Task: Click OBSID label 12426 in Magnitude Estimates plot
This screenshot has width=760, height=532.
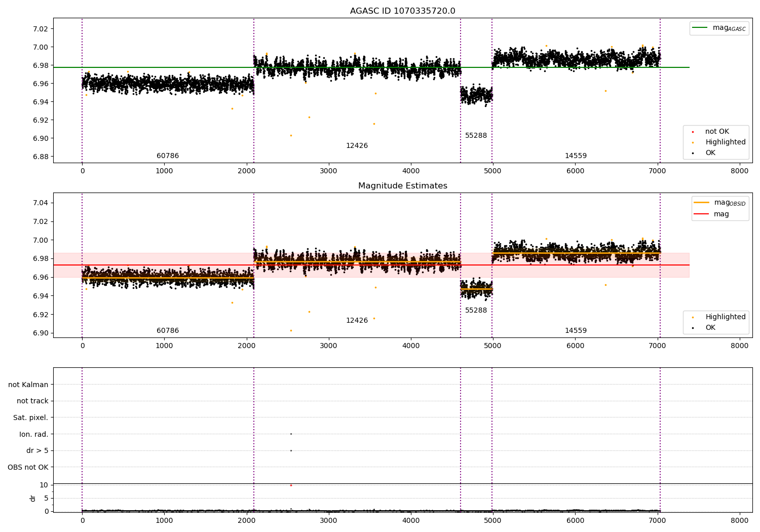Action: tap(357, 321)
